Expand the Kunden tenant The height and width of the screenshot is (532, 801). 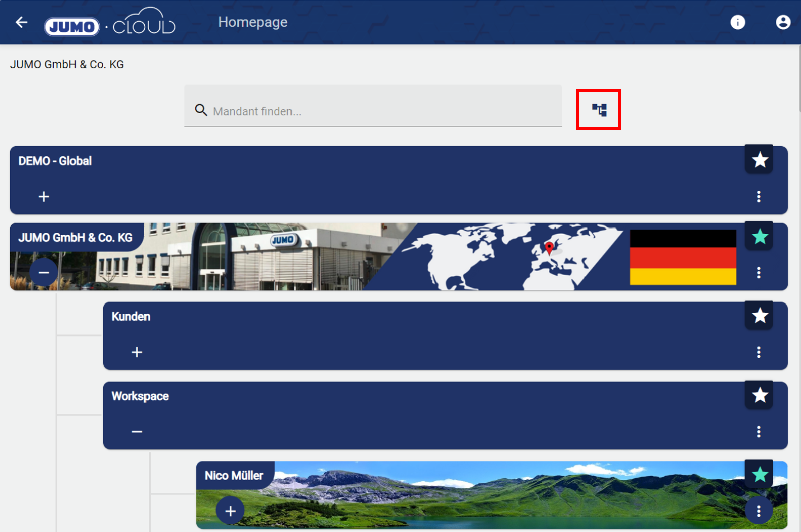pyautogui.click(x=137, y=352)
